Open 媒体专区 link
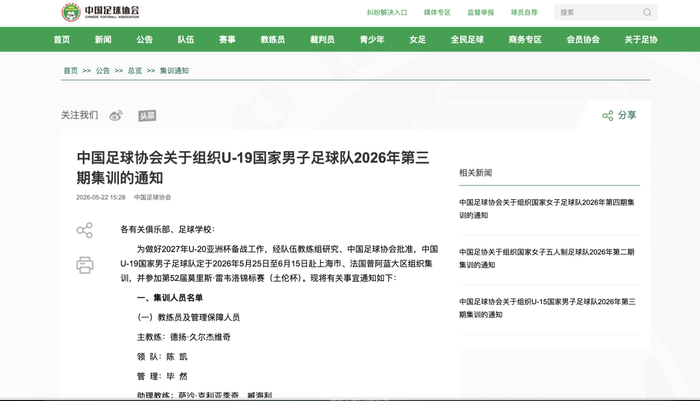Viewport: 700px width, 401px height. coord(437,13)
